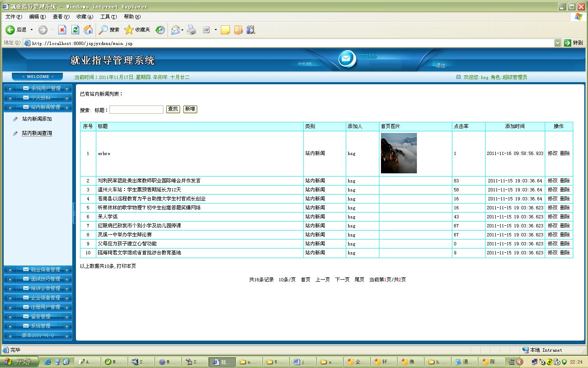This screenshot has height=368, width=588.
Task: Open the 工具(T) menu
Action: (x=109, y=17)
